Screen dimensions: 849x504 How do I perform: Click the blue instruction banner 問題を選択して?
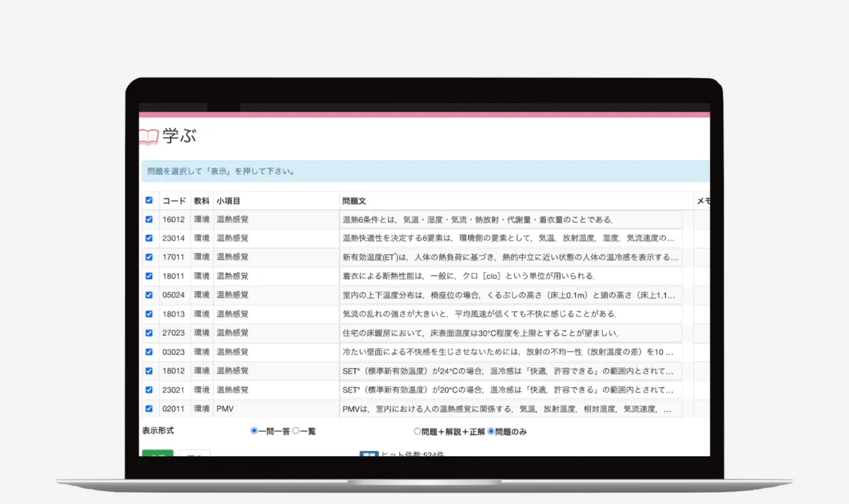tap(424, 171)
